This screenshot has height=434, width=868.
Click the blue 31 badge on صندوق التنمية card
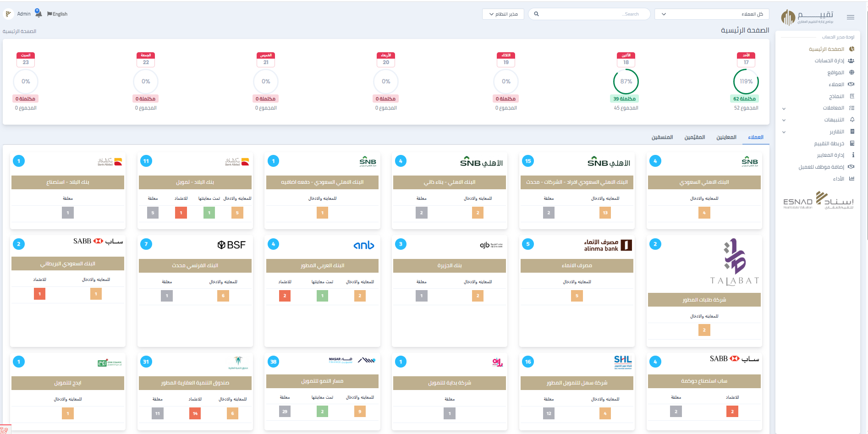click(x=146, y=362)
